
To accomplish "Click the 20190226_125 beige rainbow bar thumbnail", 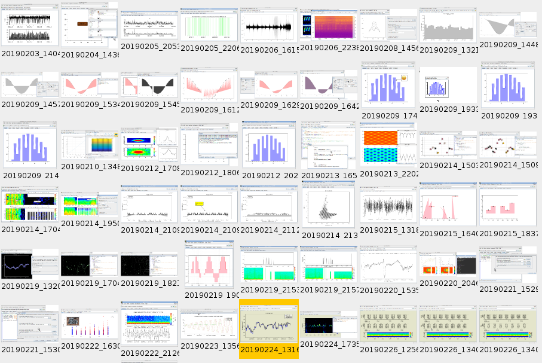I will pyautogui.click(x=389, y=325).
